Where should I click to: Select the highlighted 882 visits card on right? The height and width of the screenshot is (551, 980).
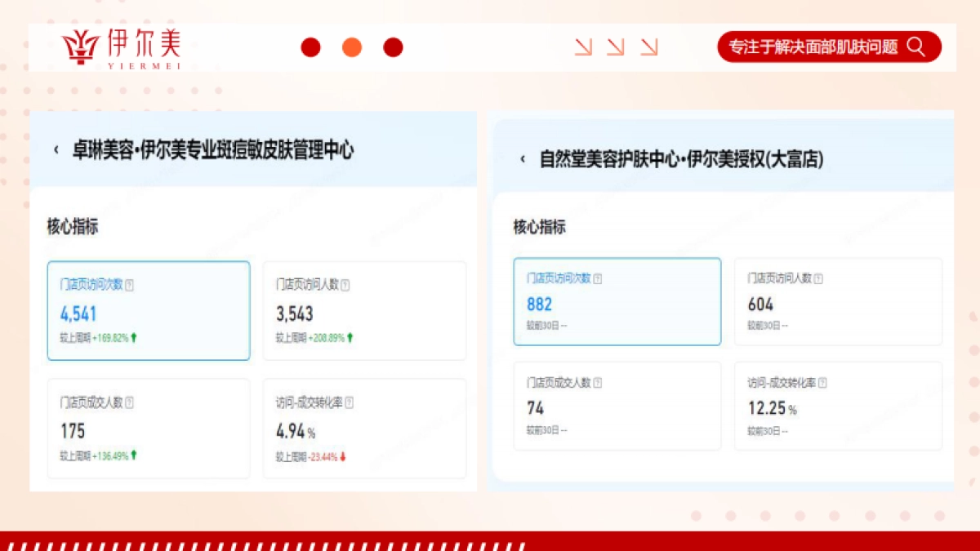coord(617,301)
